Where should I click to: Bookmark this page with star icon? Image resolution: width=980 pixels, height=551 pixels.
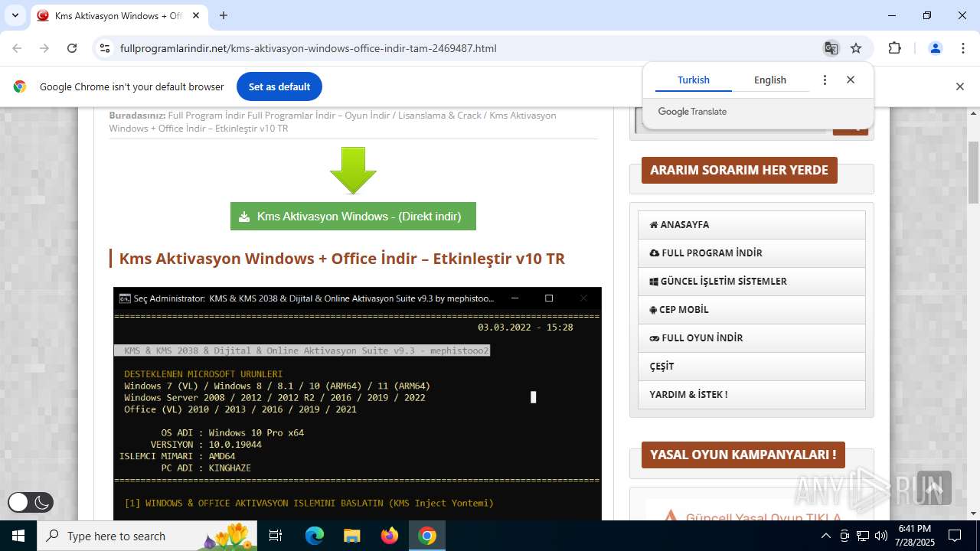coord(856,48)
